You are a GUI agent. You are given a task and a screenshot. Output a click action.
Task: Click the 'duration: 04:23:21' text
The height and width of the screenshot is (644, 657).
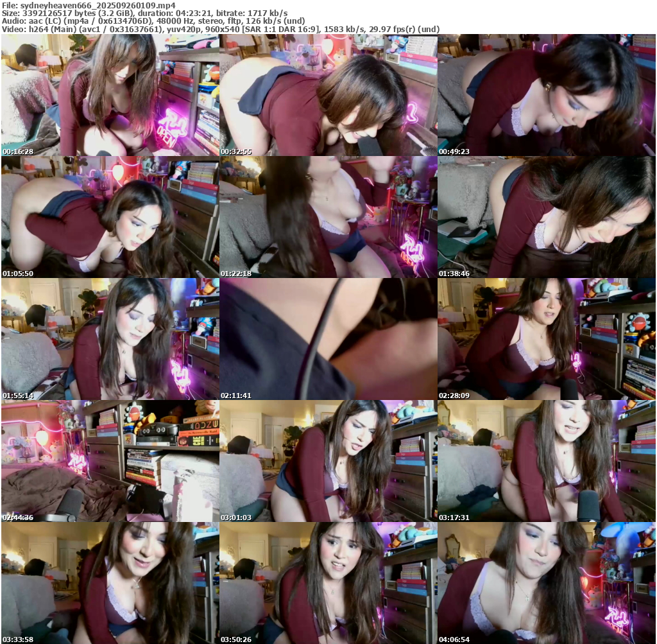pyautogui.click(x=175, y=13)
